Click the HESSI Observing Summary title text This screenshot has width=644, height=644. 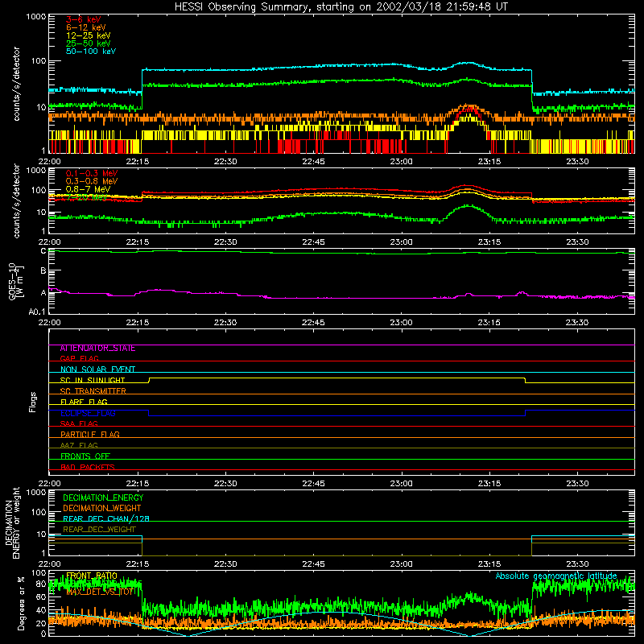click(341, 7)
